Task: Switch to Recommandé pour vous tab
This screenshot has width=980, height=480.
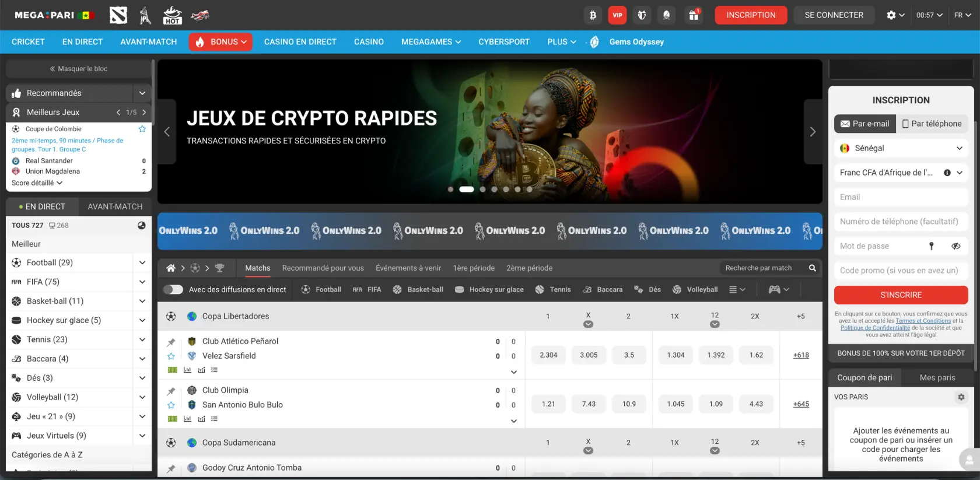Action: coord(323,268)
